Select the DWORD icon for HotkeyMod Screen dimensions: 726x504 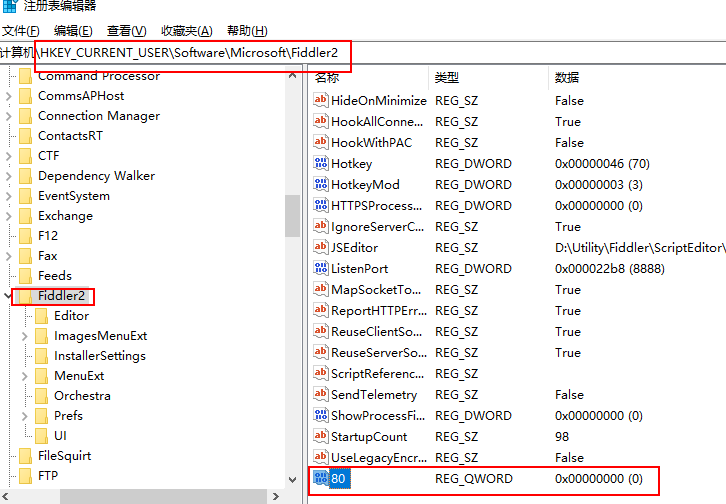320,184
